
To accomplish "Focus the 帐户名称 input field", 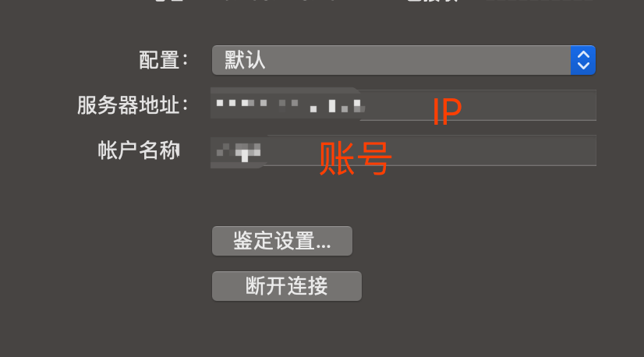I will tap(404, 150).
